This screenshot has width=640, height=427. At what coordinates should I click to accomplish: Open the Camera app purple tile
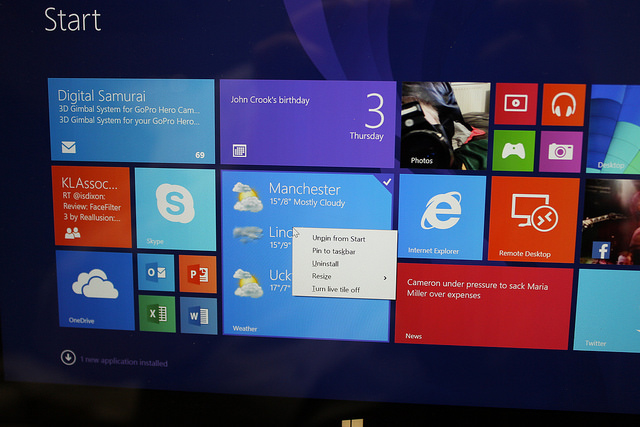click(x=561, y=152)
